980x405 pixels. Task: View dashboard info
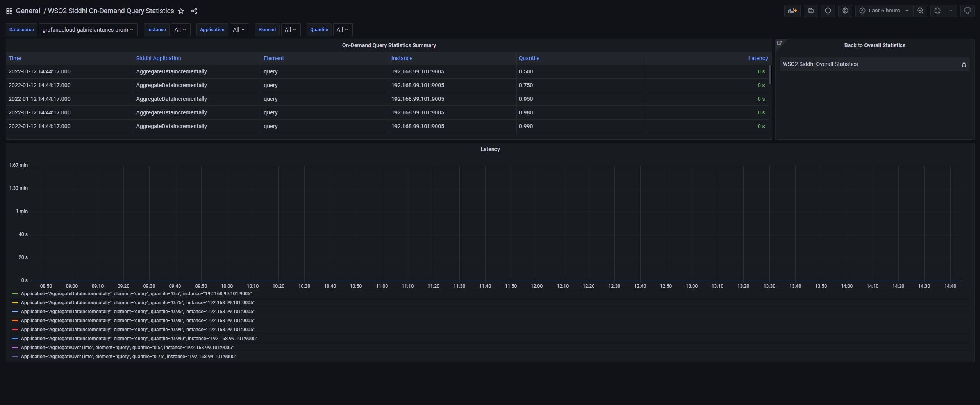[828, 11]
